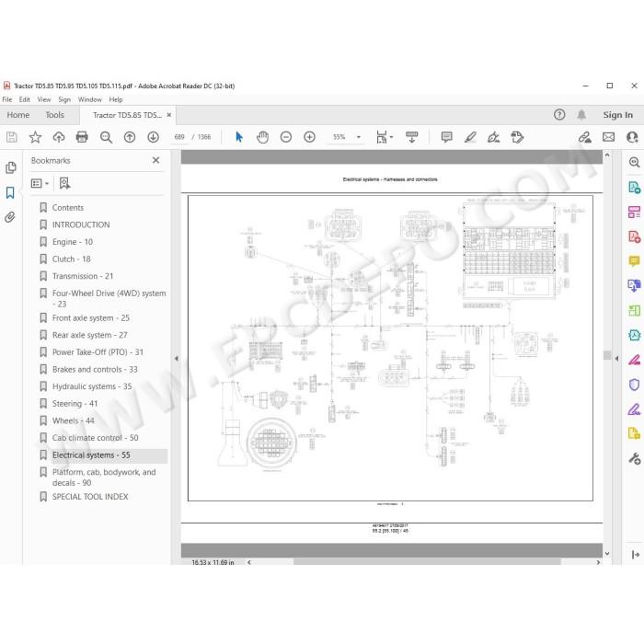Open the Electrical systems - 55 bookmark
Viewport: 644px width, 644px height.
(91, 455)
